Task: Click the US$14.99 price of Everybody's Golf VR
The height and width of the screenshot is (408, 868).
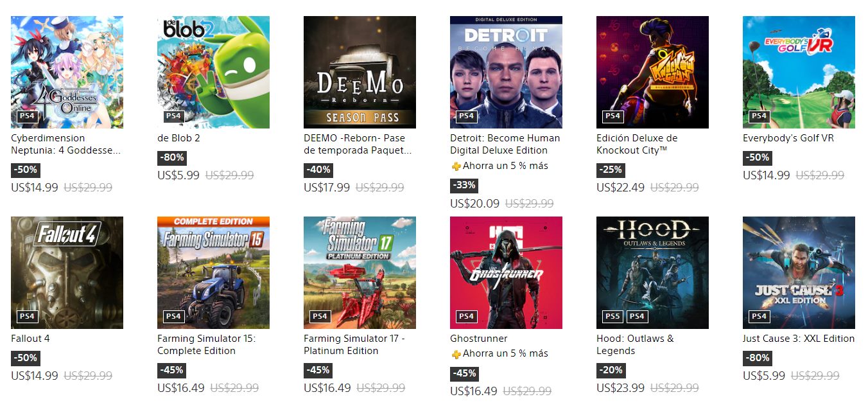Action: (767, 175)
